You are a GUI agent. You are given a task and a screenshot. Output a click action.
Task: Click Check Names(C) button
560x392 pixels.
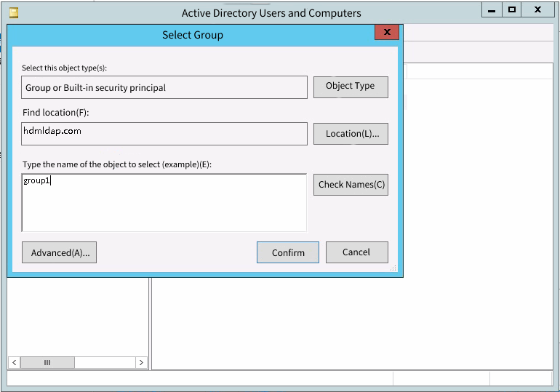(x=351, y=185)
